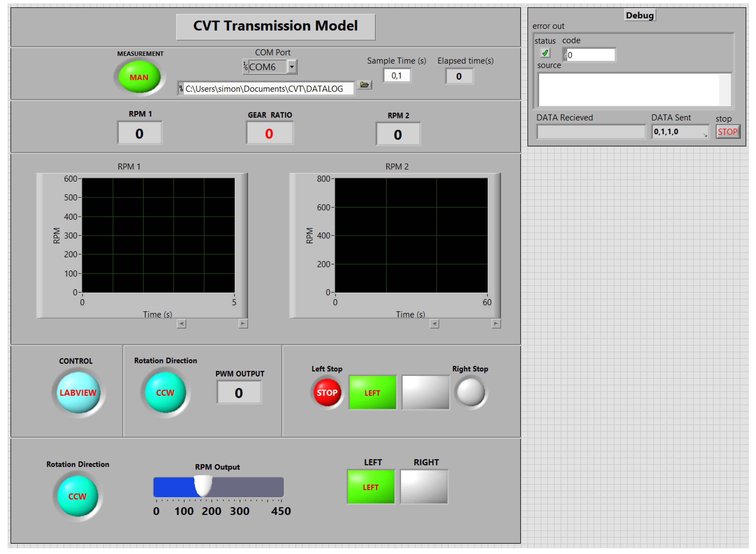
Task: Open the COM6 port dropdown arrow
Action: click(x=291, y=67)
